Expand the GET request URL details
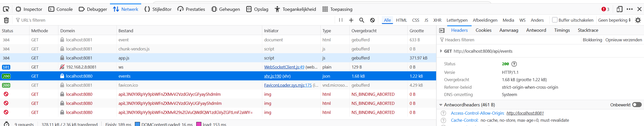The image size is (644, 126). tap(441, 51)
